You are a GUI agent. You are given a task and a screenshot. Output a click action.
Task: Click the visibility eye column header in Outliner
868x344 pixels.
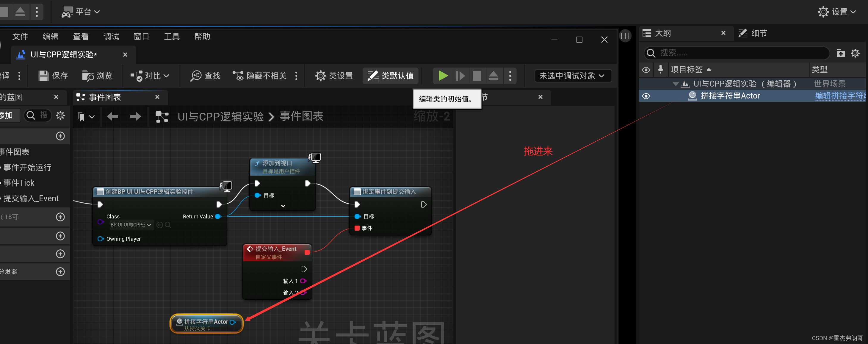pyautogui.click(x=646, y=70)
